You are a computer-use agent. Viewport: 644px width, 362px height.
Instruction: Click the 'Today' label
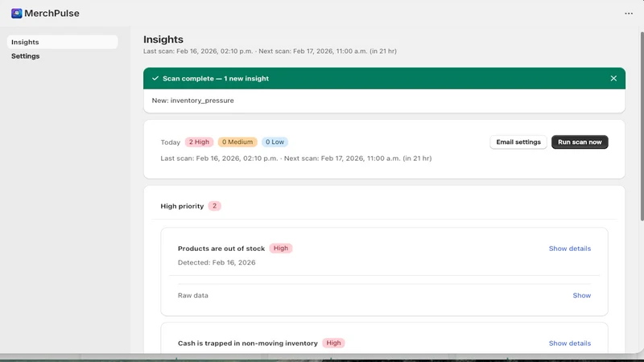(x=170, y=142)
